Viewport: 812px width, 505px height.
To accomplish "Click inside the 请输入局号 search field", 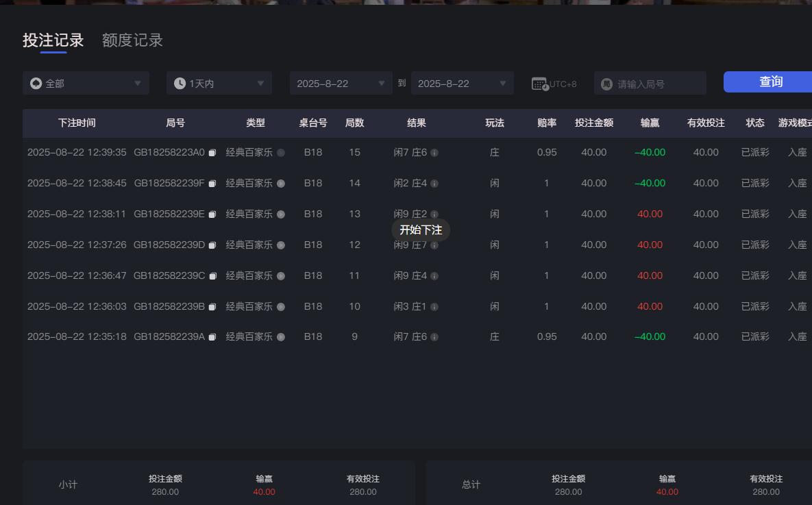I will [650, 82].
